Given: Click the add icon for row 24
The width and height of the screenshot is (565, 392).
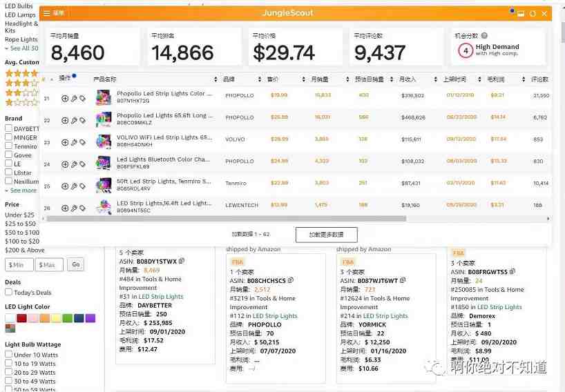Looking at the screenshot, I should pyautogui.click(x=65, y=164).
